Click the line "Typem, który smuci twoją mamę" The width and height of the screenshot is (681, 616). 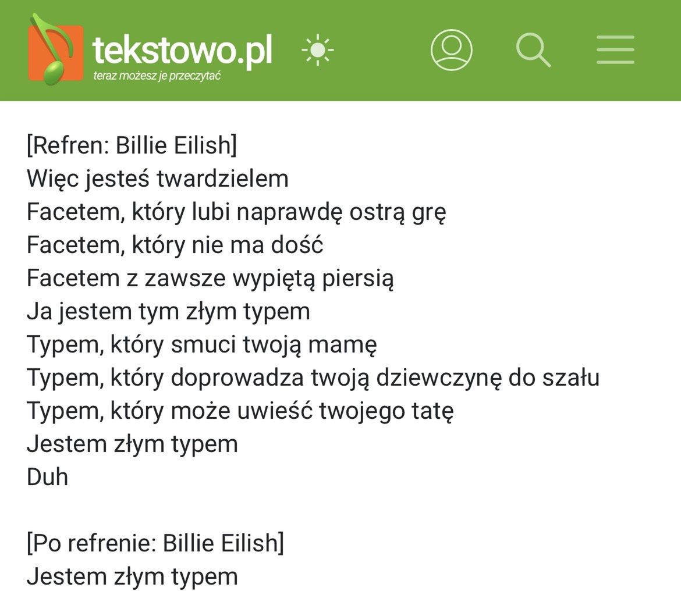201,344
